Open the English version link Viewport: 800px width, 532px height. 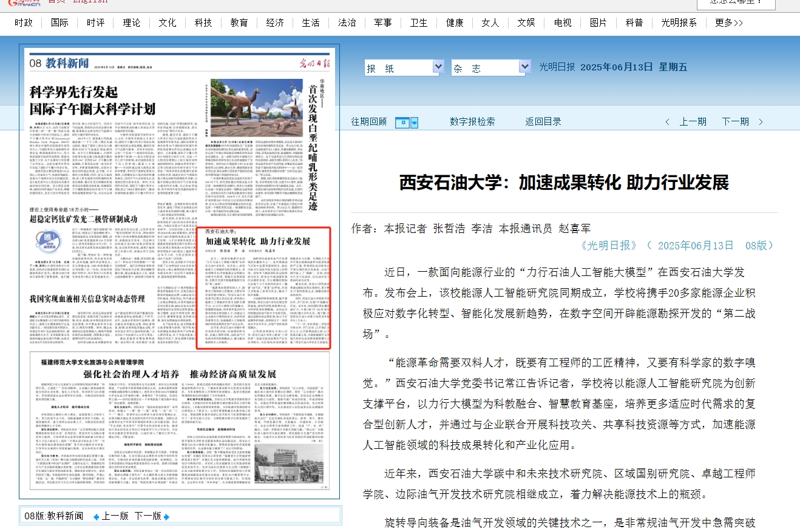[90, 2]
